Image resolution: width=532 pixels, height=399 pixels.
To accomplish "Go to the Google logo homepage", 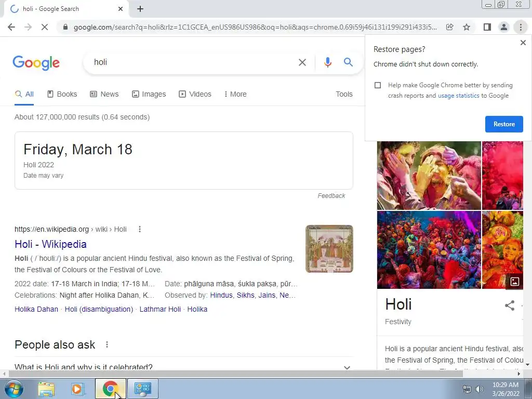I will pos(36,63).
